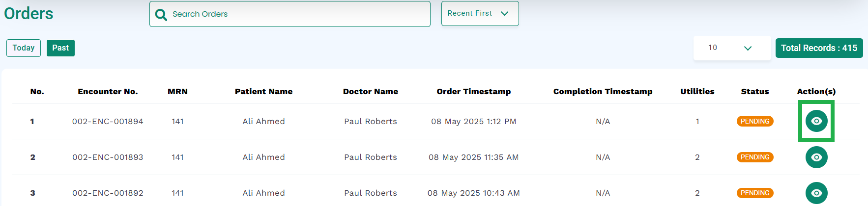Image resolution: width=868 pixels, height=206 pixels.
Task: Click PENDING badge for encounter 002-ENC-001893
Action: tap(755, 157)
